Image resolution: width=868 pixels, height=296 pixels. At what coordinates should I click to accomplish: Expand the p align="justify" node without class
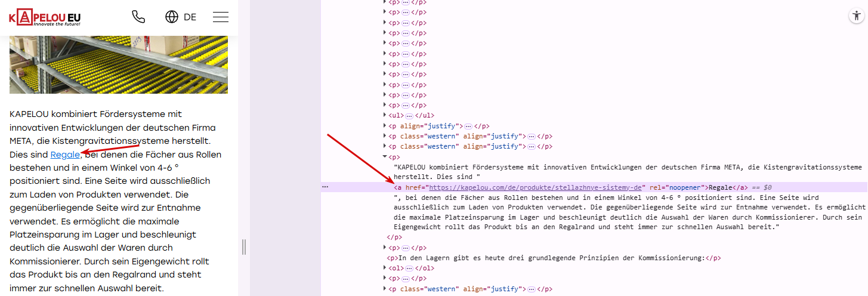(x=385, y=126)
